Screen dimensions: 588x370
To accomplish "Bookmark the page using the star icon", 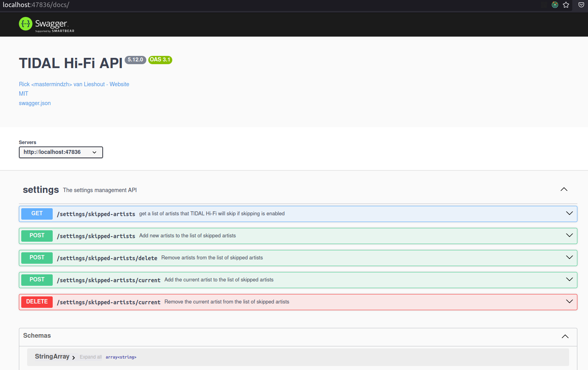I will [566, 5].
